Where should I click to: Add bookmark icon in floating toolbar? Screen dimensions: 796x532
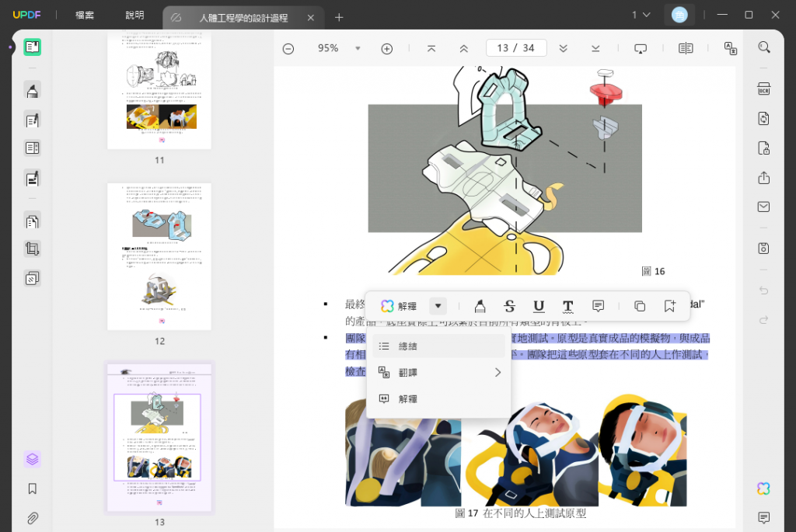pos(669,306)
